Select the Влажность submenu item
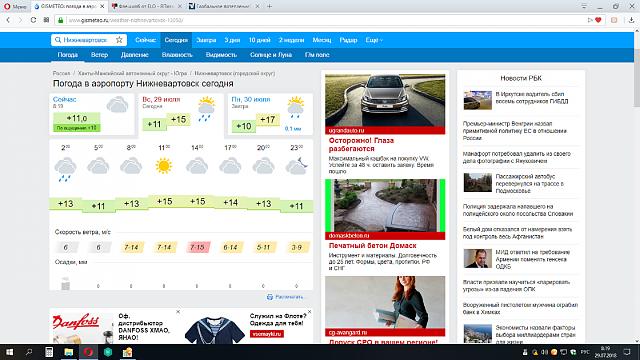This screenshot has width=640, height=360. pos(177,55)
